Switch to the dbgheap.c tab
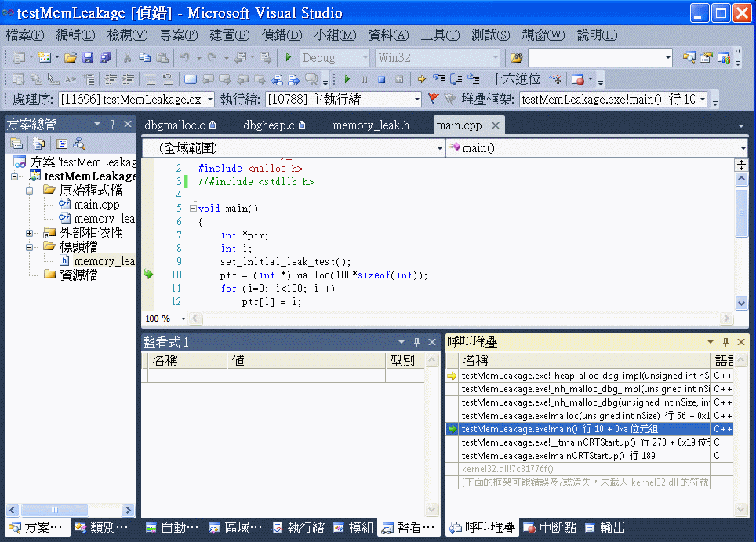This screenshot has height=542, width=756. coord(274,125)
